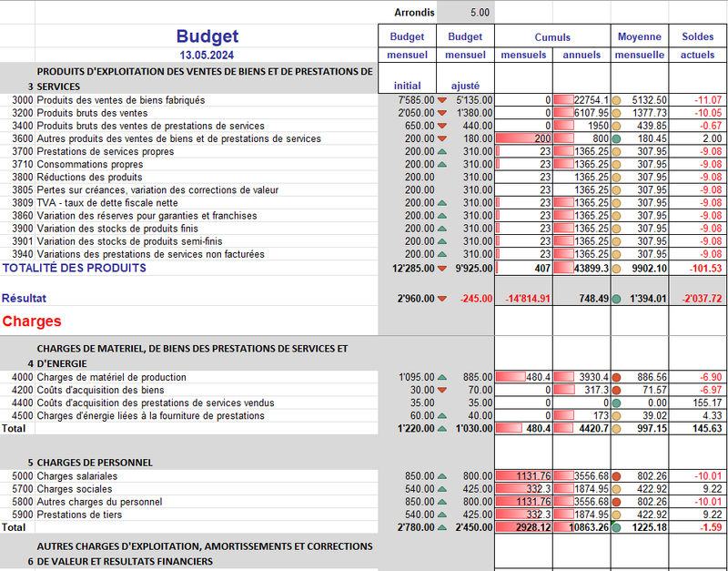Select the Soldes column header
The image size is (728, 571).
tap(698, 36)
